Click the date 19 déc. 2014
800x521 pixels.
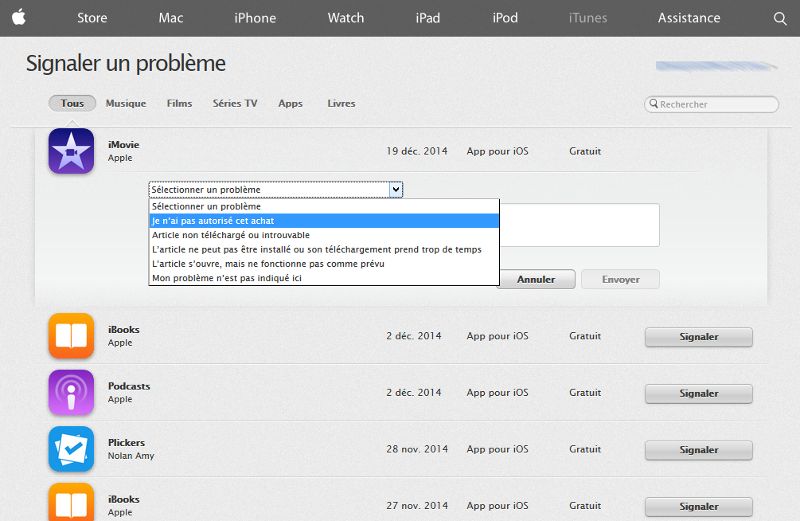(417, 151)
